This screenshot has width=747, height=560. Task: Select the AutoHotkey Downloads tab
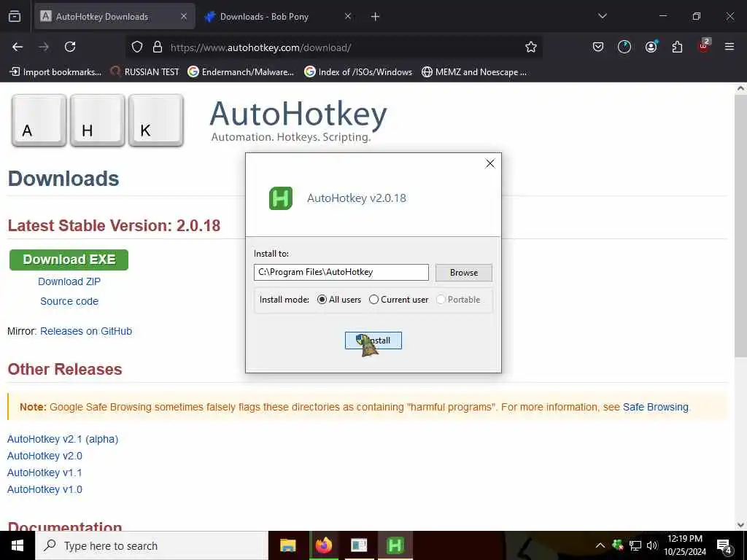point(115,17)
